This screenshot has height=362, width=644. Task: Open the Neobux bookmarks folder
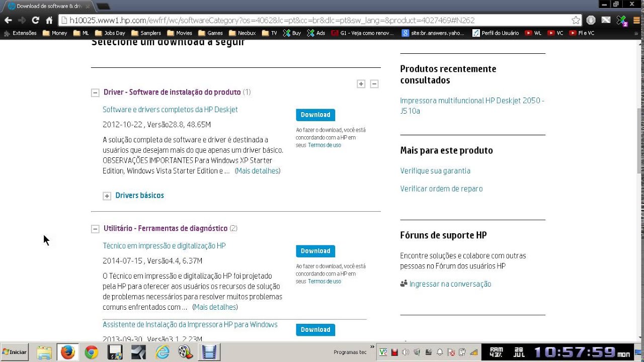tap(243, 33)
